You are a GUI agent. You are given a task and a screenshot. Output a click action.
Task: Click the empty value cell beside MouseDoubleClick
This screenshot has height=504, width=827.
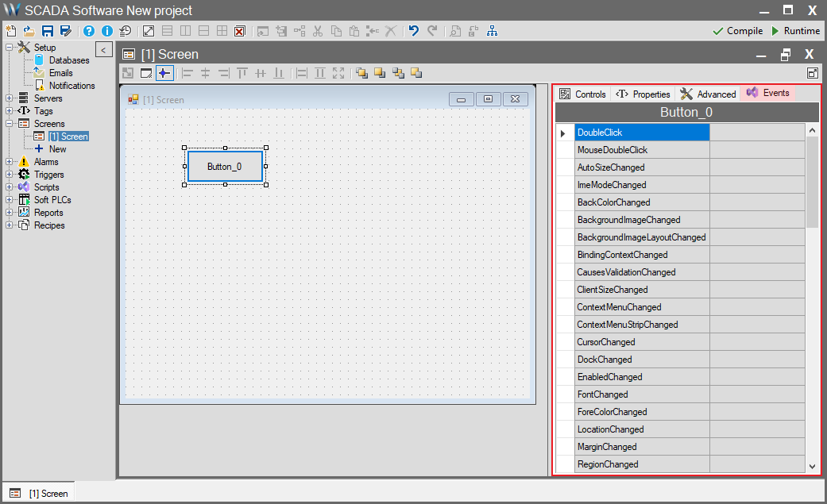tap(756, 150)
